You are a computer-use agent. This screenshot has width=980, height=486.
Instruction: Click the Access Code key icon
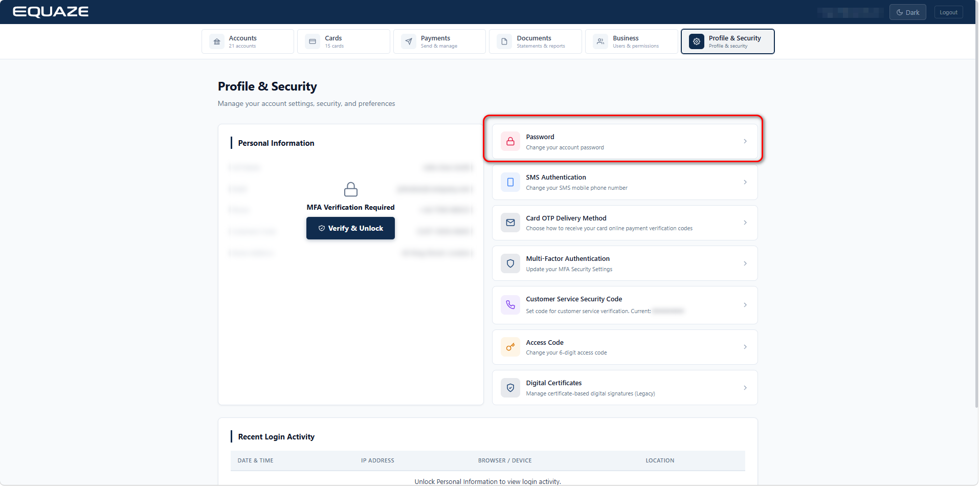[x=510, y=347]
